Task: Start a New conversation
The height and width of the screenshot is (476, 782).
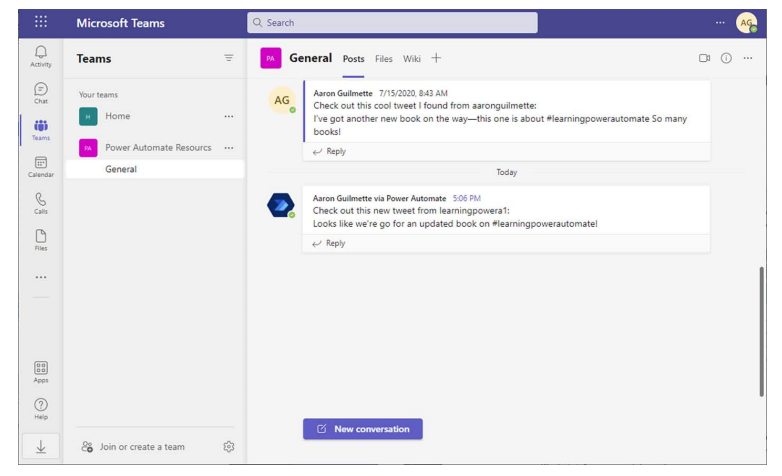Action: pos(363,429)
